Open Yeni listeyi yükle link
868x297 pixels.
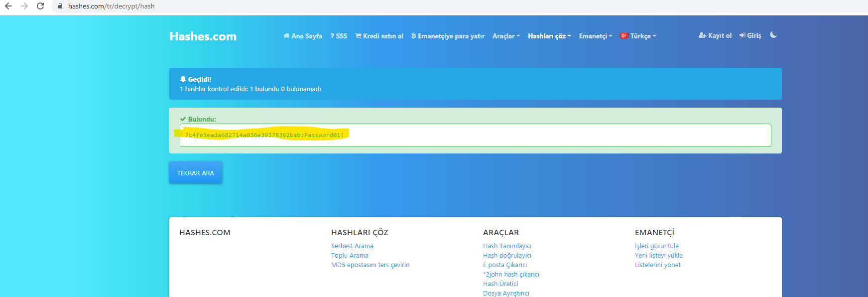click(x=658, y=255)
